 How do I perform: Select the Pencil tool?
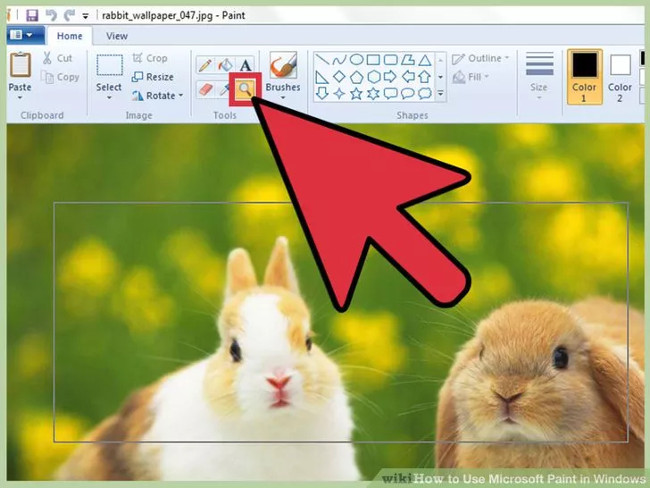(205, 65)
